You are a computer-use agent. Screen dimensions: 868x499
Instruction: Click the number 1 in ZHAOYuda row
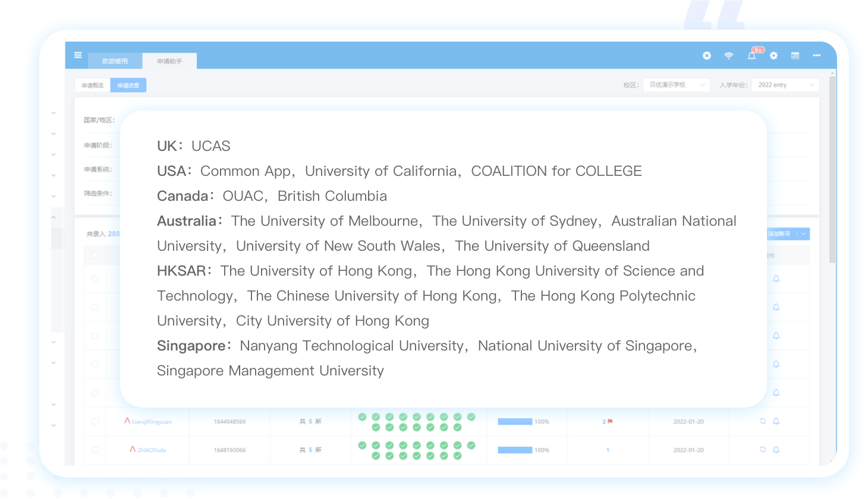(x=608, y=450)
